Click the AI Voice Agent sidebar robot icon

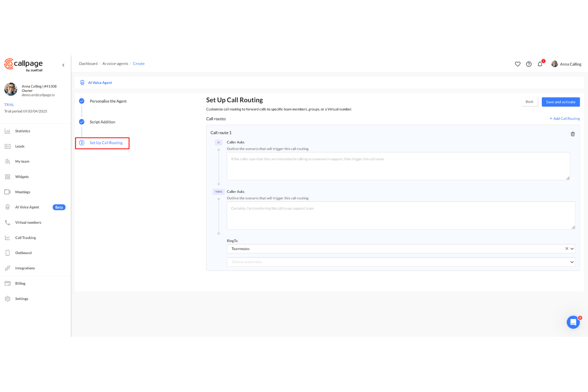tap(8, 207)
